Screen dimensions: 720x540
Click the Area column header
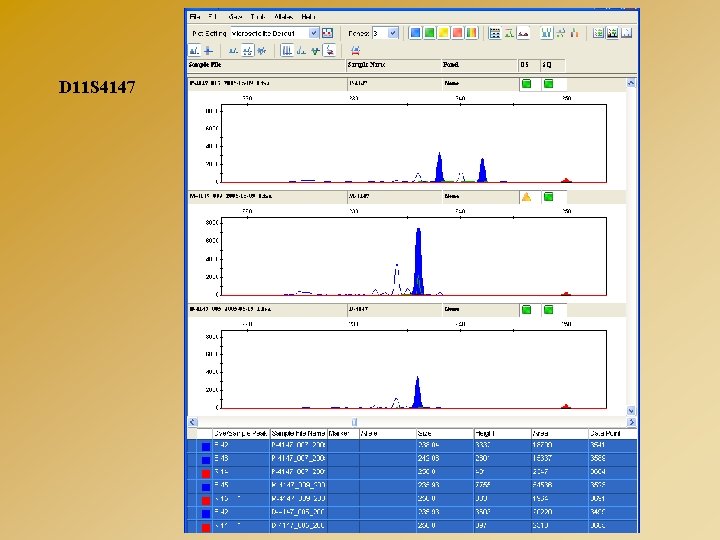[x=559, y=433]
